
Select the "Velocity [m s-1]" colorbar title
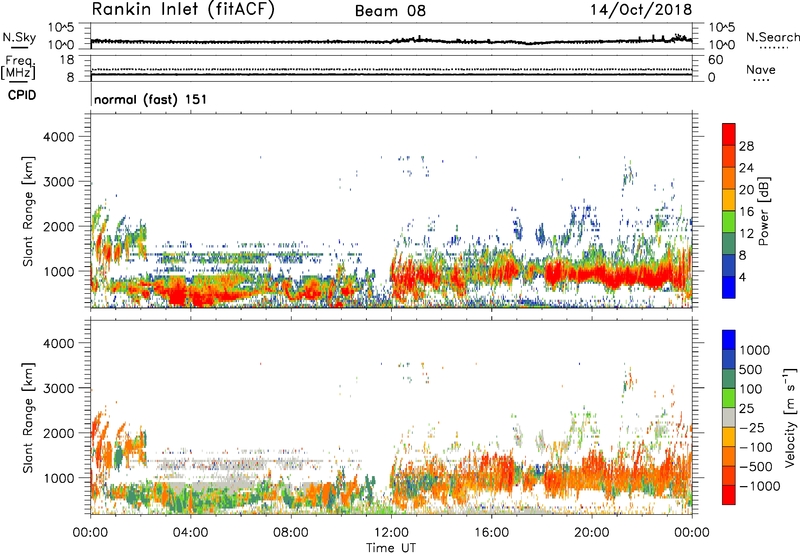click(x=790, y=417)
